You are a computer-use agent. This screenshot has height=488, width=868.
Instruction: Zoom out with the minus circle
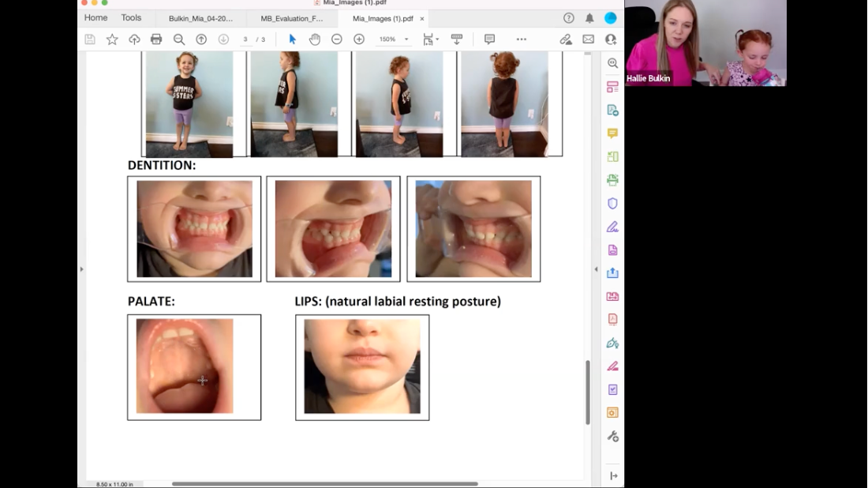337,39
